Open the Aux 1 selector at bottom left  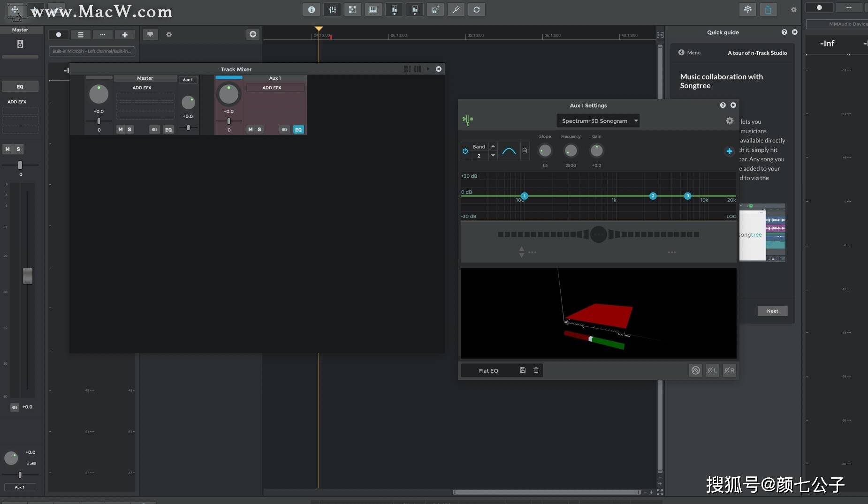point(20,487)
